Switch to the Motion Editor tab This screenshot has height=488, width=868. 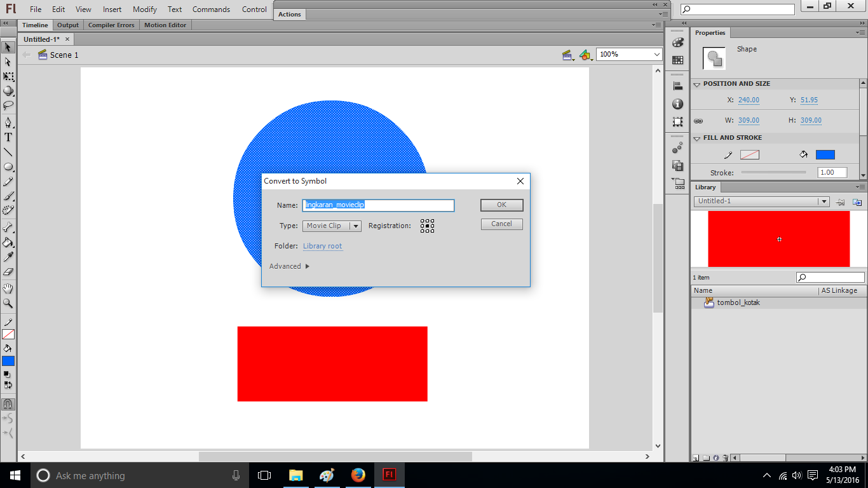[x=165, y=25]
